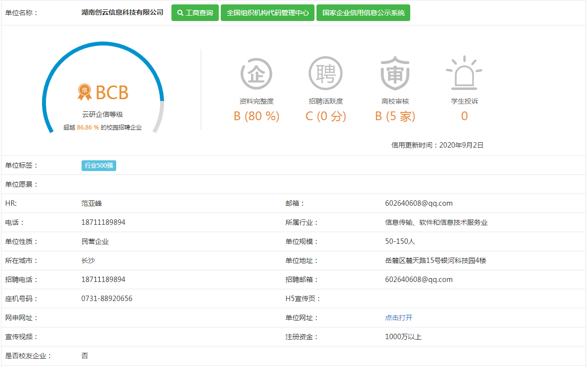
Task: Click the address 岳麓区麓天路15号银河科技园4楼
Action: [436, 260]
